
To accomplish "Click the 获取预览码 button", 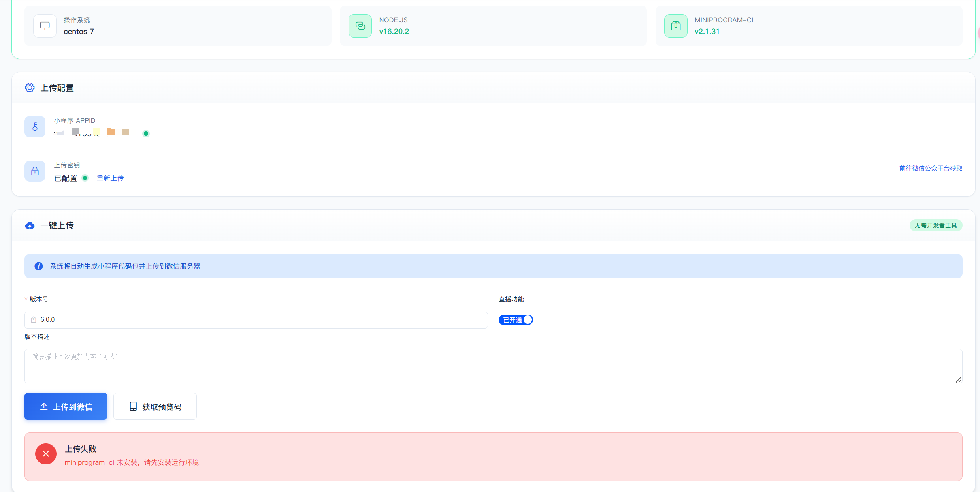I will 155,406.
